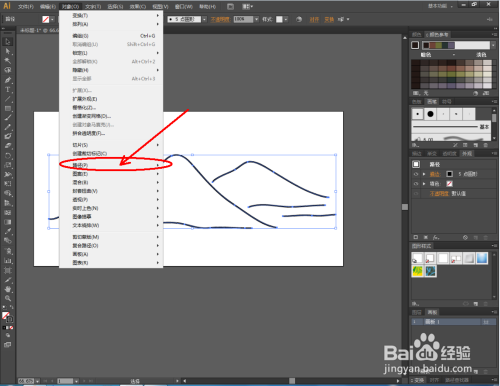Image resolution: width=500 pixels, height=386 pixels.
Task: Select the Eyedropper tool
Action: point(8,231)
